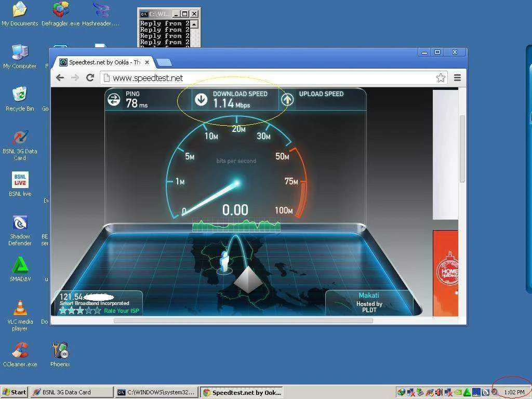Click the user location figure on the map
Viewport: 532px width, 399px height.
tap(224, 262)
